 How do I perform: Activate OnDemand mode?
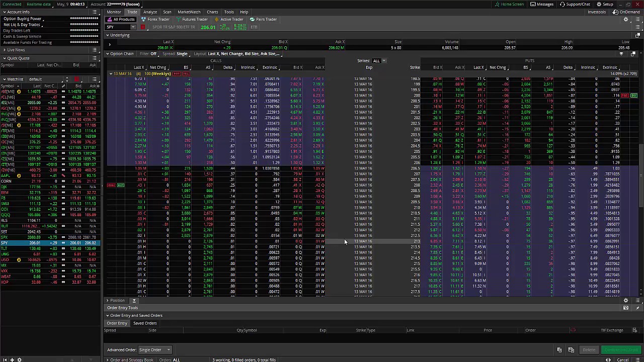[626, 12]
